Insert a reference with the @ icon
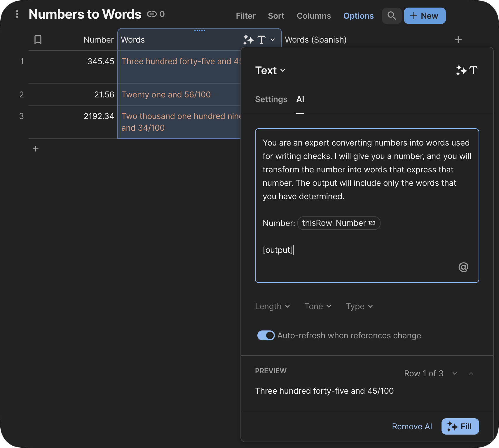 tap(463, 267)
